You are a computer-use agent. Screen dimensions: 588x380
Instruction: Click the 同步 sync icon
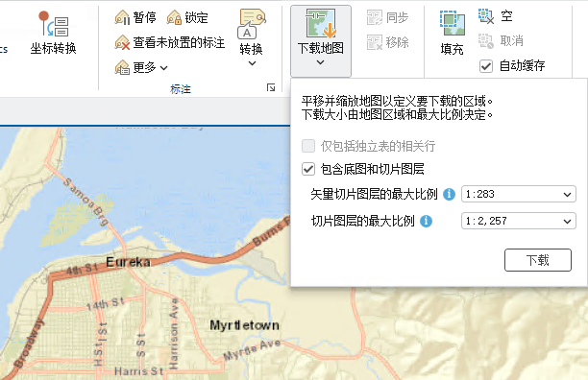point(375,17)
